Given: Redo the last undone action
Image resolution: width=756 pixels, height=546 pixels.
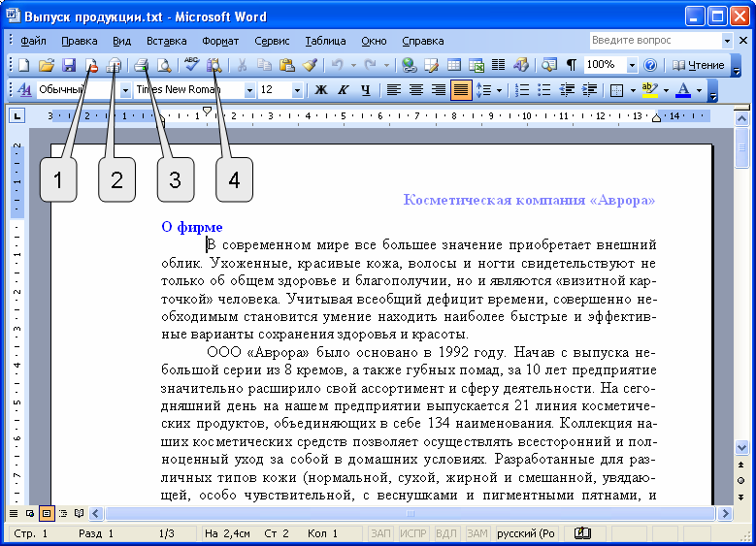Looking at the screenshot, I should [x=371, y=65].
